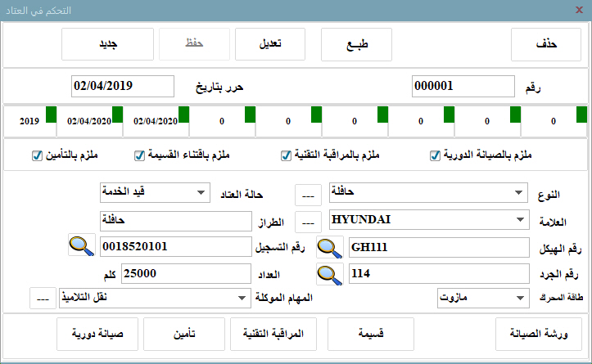Screen dimensions: 592x364
Task: Click magnifier icon next to رقم الهيكل field
Action: [330, 247]
